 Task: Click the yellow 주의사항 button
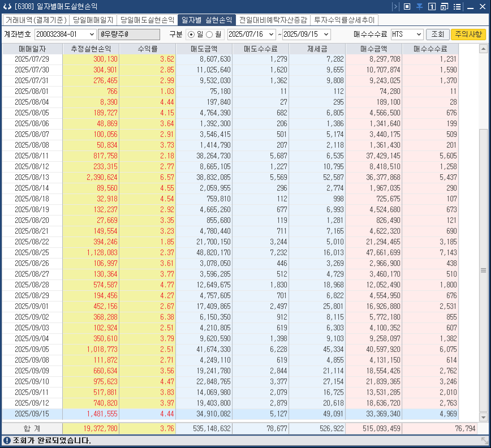pyautogui.click(x=469, y=34)
